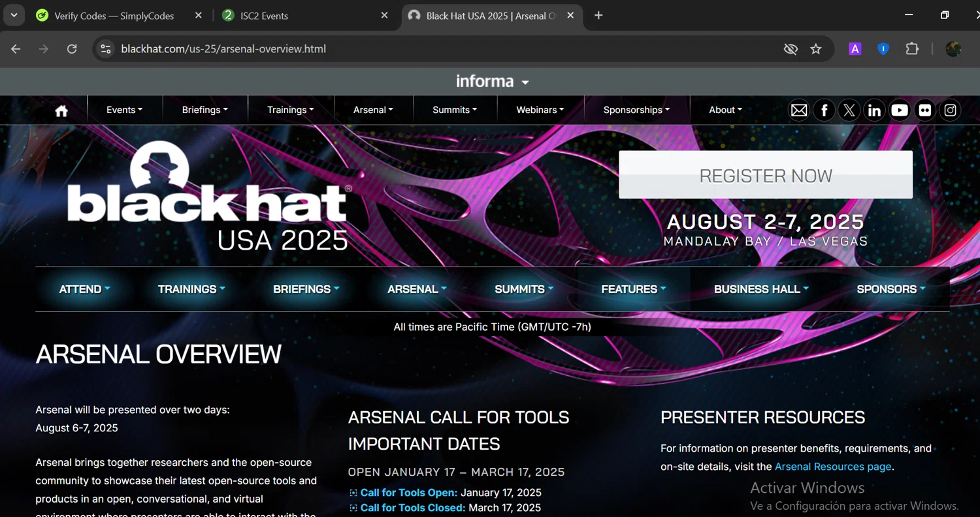The image size is (980, 517).
Task: Select the Black Hat USA 2025 tab
Action: [x=491, y=16]
